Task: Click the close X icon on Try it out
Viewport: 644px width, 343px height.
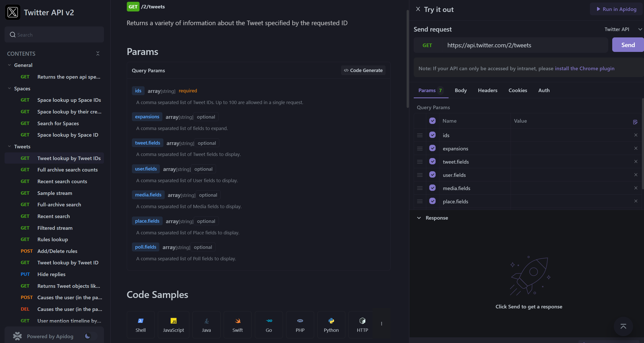Action: [x=418, y=9]
